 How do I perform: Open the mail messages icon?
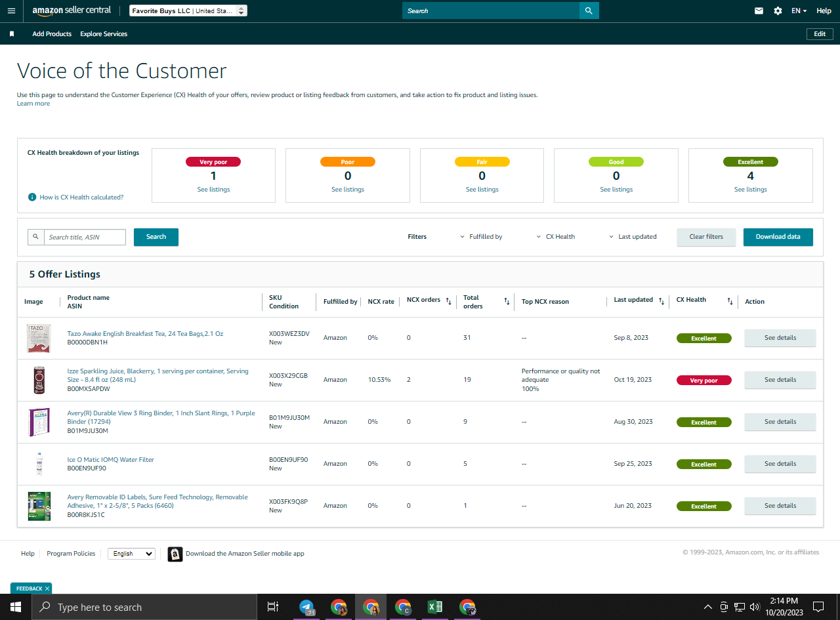pos(759,10)
